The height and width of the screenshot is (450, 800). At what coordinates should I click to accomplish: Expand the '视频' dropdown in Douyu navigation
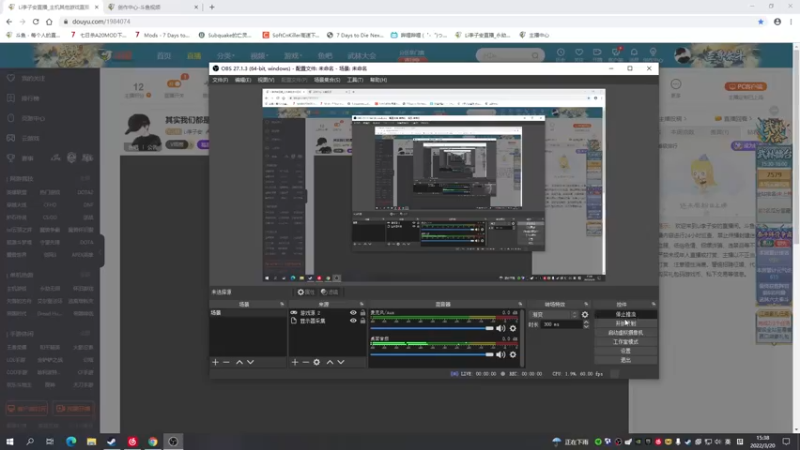point(259,56)
